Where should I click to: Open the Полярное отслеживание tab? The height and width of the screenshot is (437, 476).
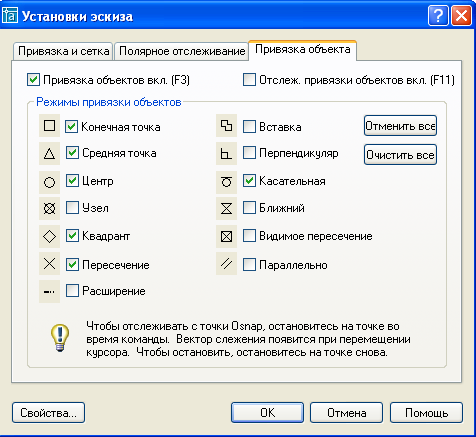[182, 51]
